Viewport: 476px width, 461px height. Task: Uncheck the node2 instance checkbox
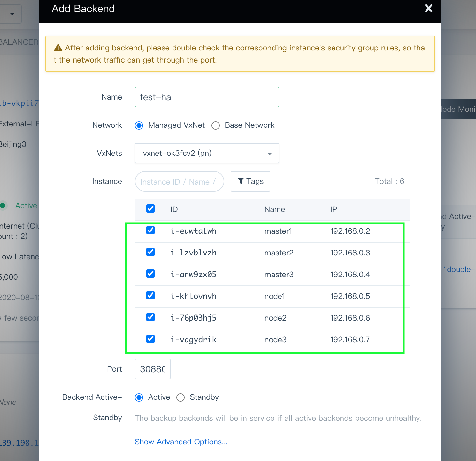(150, 317)
